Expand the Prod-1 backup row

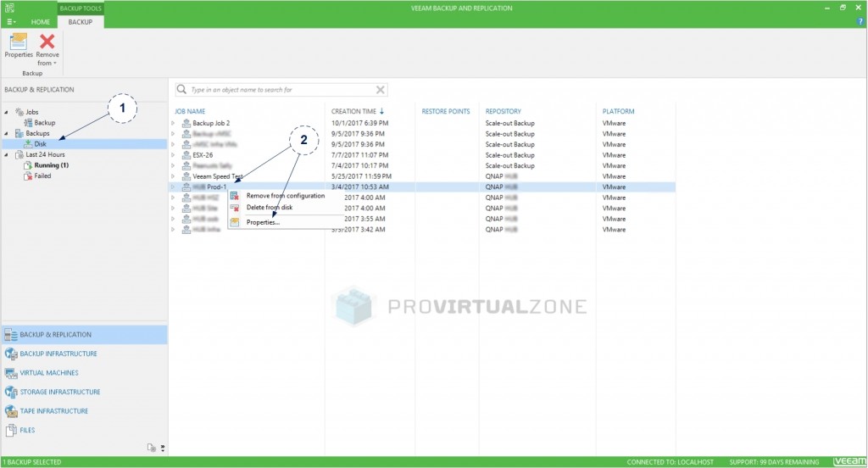tap(173, 187)
